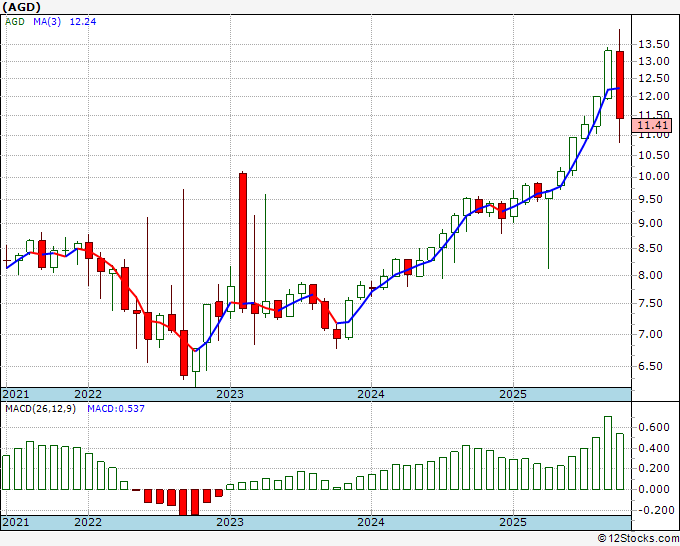Click 2024 on the price chart timeline

pos(371,394)
